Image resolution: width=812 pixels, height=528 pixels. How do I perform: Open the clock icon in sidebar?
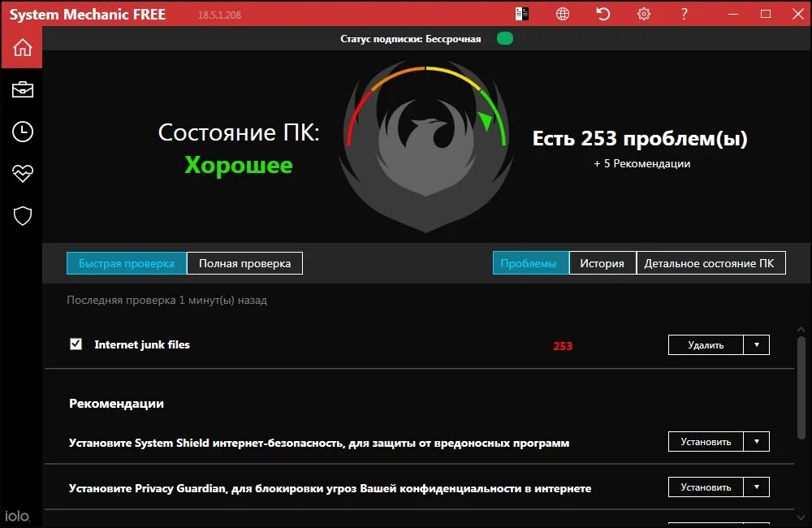(22, 132)
